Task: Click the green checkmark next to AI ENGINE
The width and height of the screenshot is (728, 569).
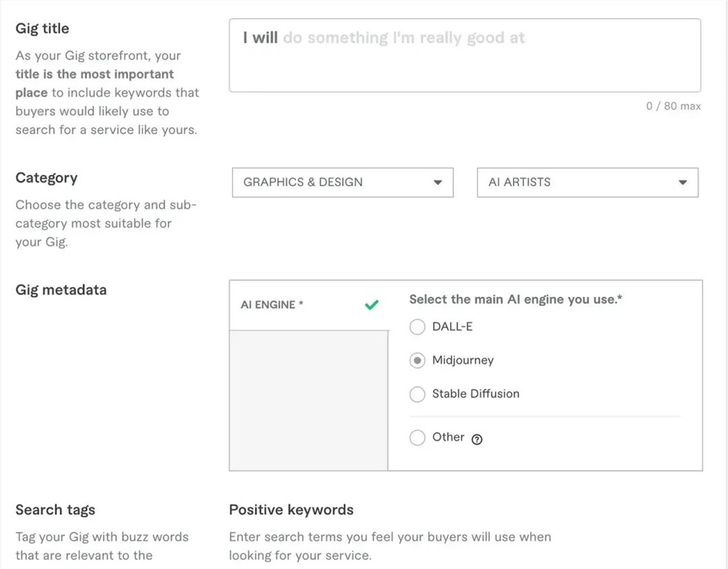Action: (x=371, y=305)
